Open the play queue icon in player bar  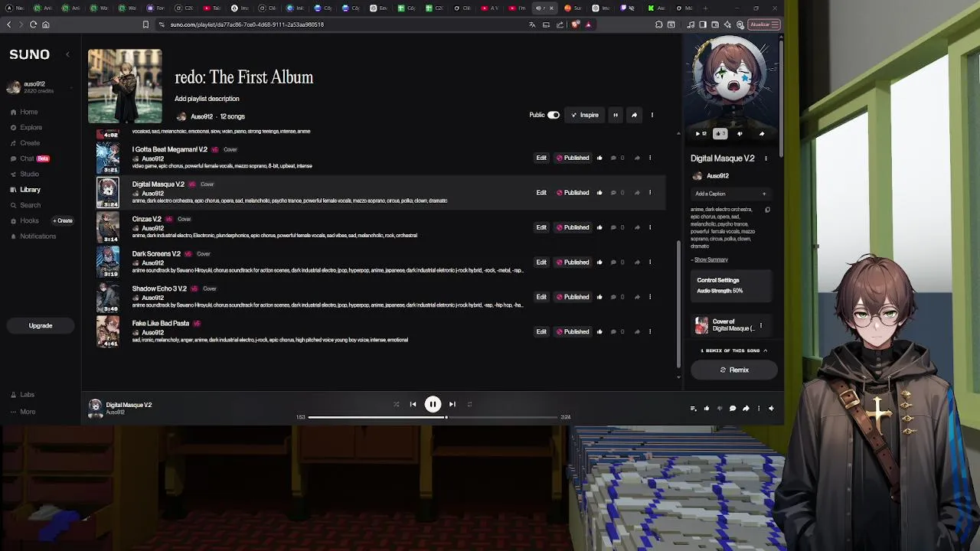[693, 409]
